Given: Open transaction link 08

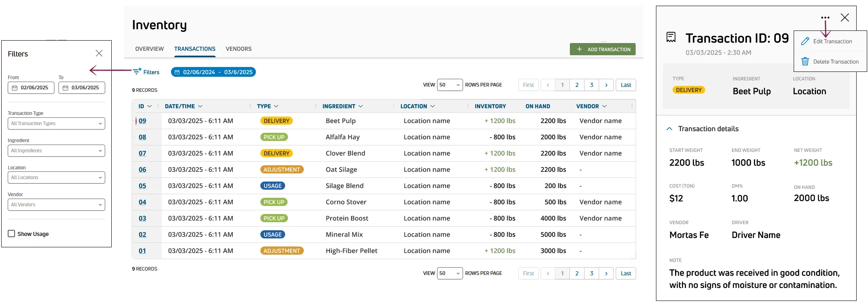Looking at the screenshot, I should click(143, 137).
